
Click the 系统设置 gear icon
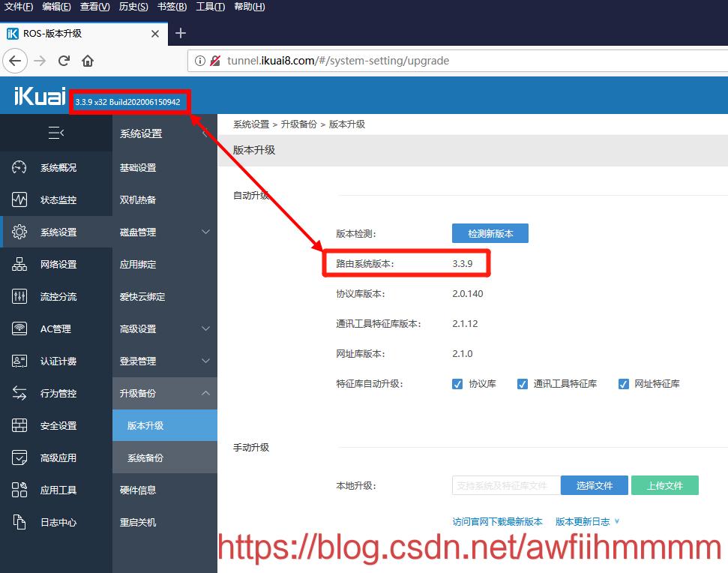tap(19, 232)
